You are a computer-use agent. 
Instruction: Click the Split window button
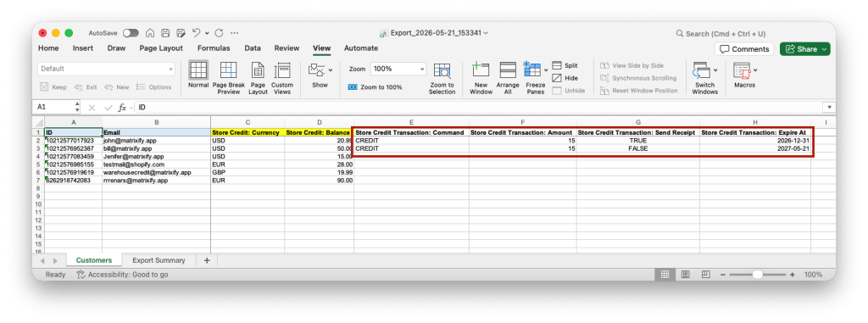(565, 65)
